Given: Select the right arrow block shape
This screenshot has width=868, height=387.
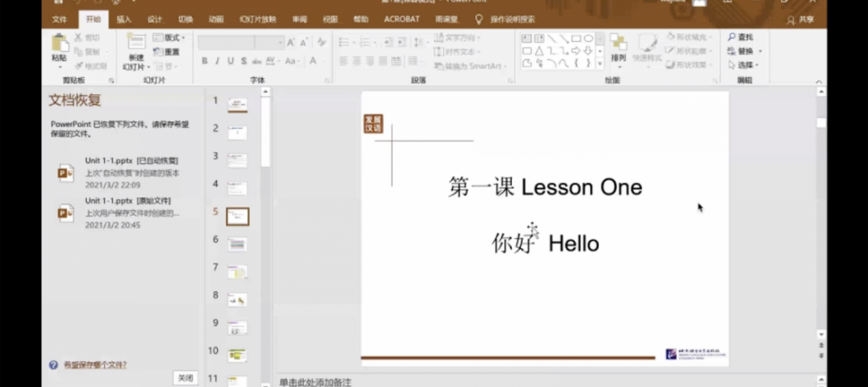Looking at the screenshot, I should point(576,51).
